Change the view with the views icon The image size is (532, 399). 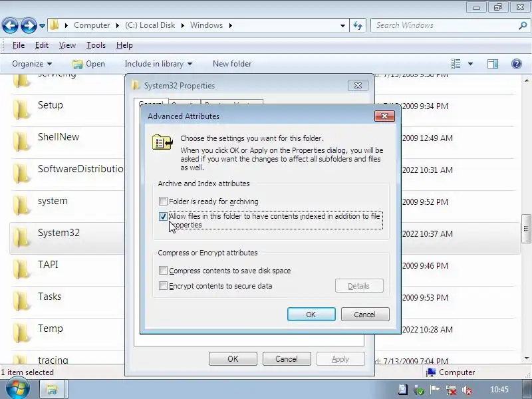pos(456,64)
